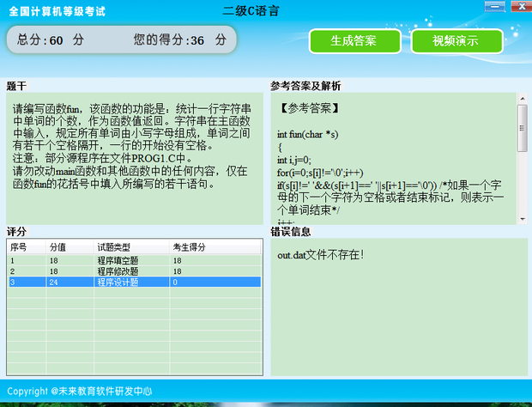Open the 视频演示 video demo
532x407 pixels.
456,41
